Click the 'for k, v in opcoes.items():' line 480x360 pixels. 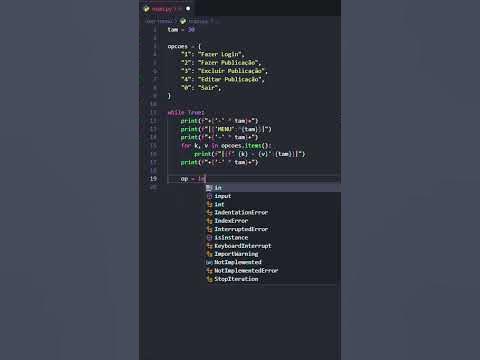226,146
